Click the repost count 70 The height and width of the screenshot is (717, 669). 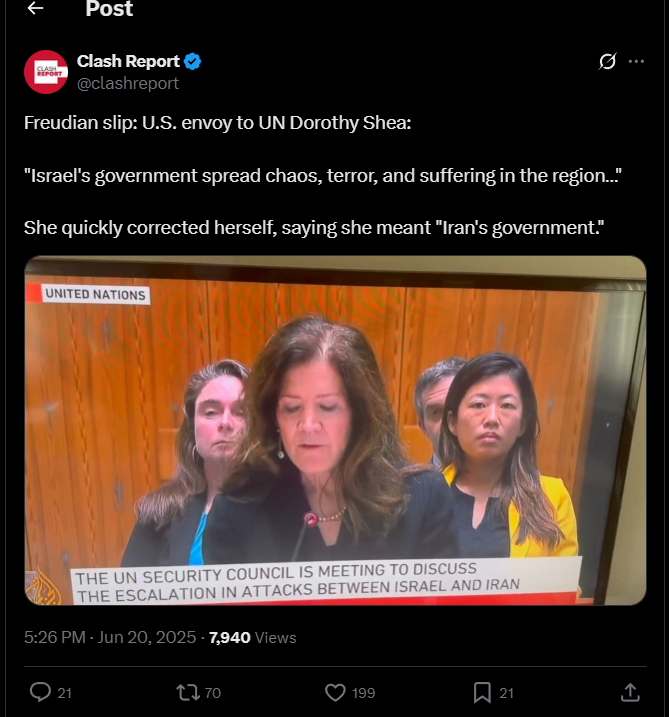click(x=212, y=693)
